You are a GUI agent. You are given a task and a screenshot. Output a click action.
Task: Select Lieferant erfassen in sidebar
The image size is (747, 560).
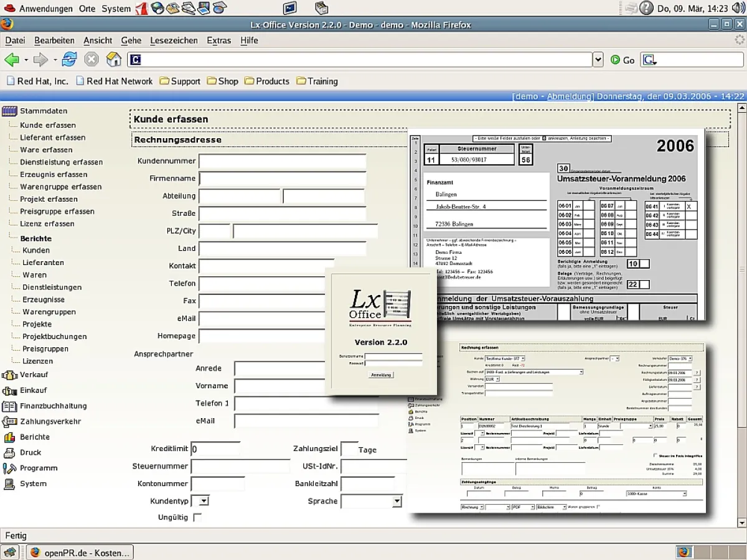coord(52,138)
